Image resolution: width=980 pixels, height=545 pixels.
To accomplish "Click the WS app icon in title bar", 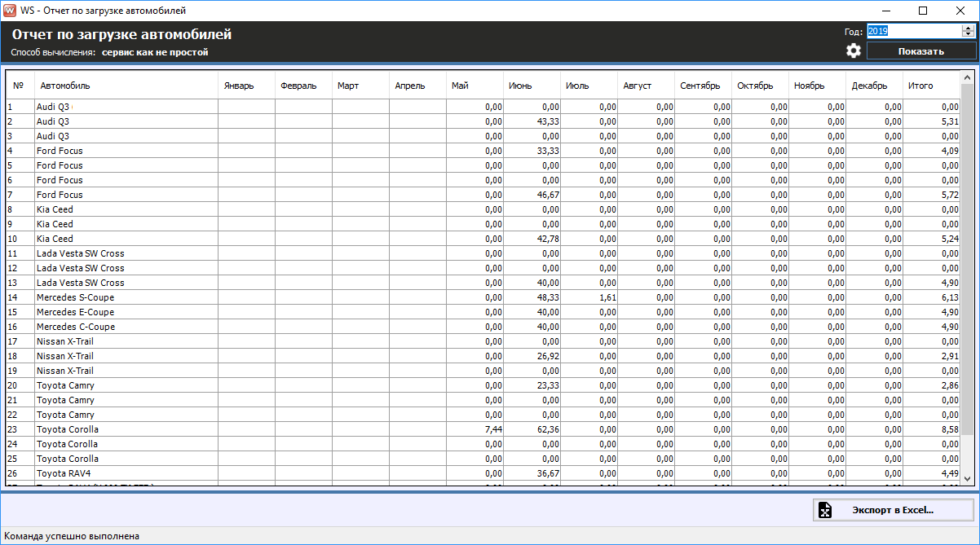I will (9, 11).
